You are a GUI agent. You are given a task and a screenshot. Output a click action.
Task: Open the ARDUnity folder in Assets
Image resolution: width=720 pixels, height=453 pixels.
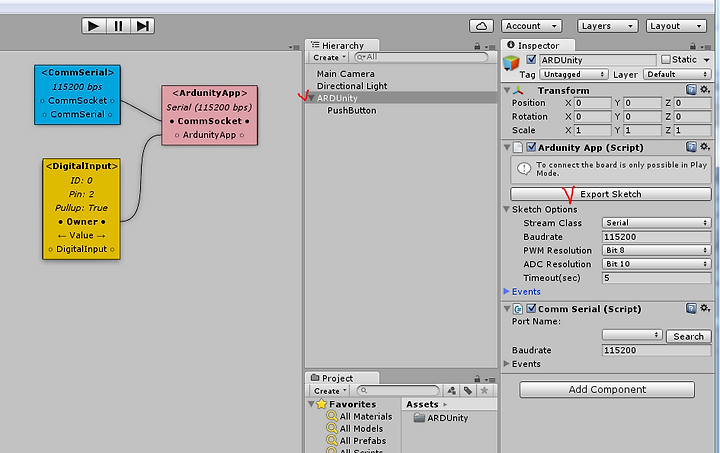tap(441, 418)
